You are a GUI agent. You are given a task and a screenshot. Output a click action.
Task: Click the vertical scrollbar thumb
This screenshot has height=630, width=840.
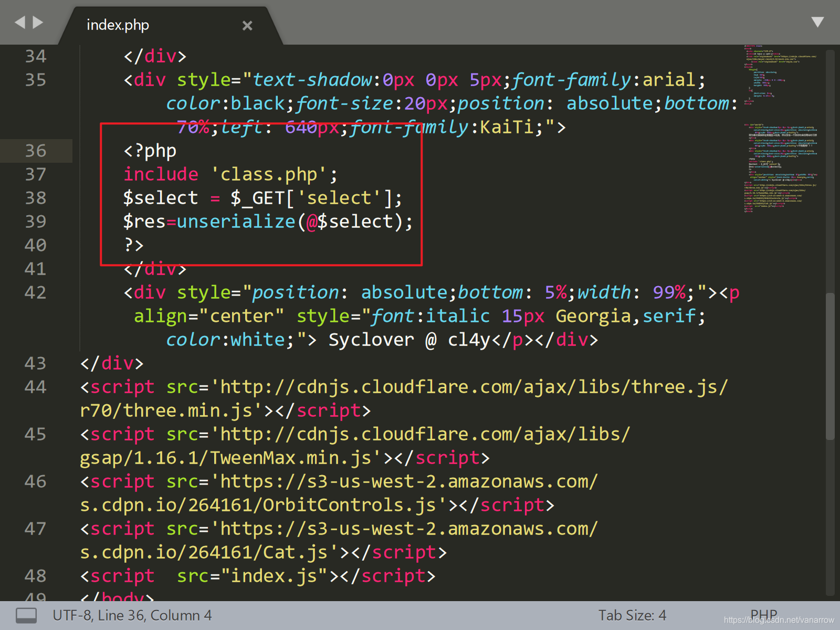point(830,366)
